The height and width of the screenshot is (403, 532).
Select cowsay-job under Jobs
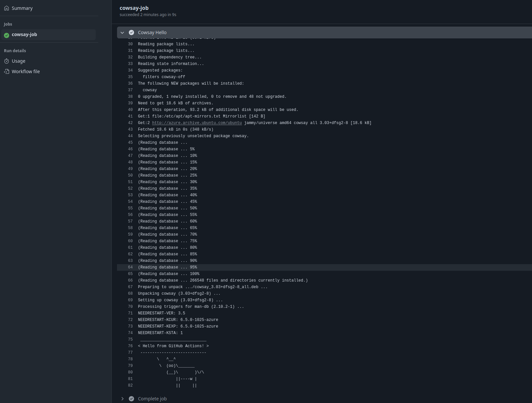click(24, 34)
